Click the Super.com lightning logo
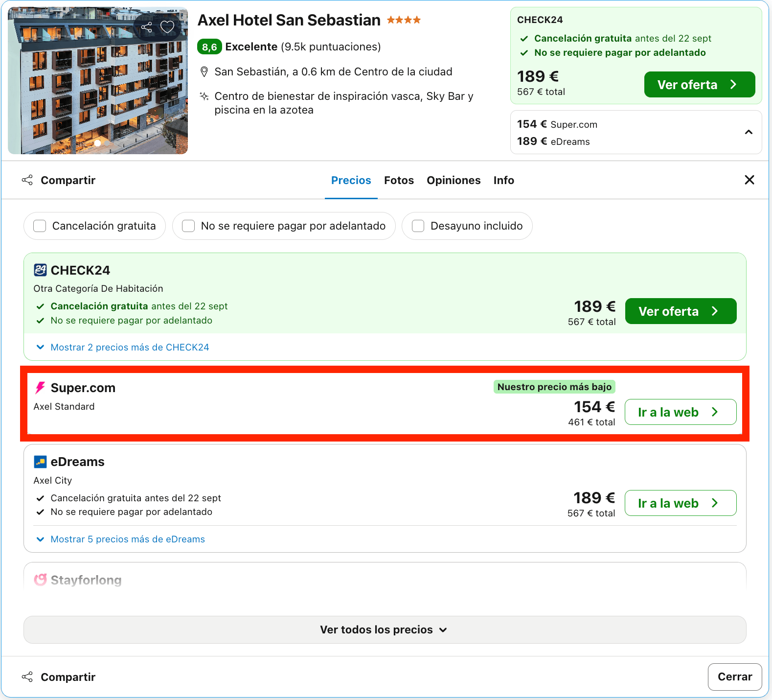The width and height of the screenshot is (772, 700). (x=40, y=388)
